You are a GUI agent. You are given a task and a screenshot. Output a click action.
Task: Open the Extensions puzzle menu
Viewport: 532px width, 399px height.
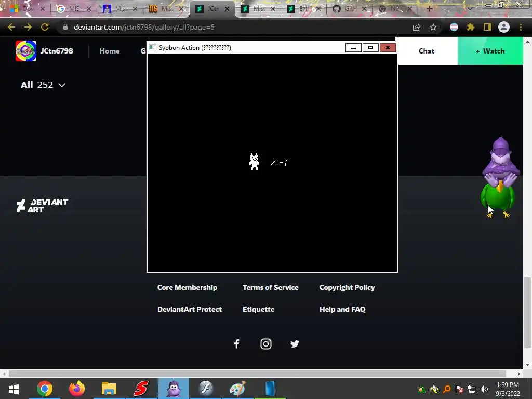470,27
